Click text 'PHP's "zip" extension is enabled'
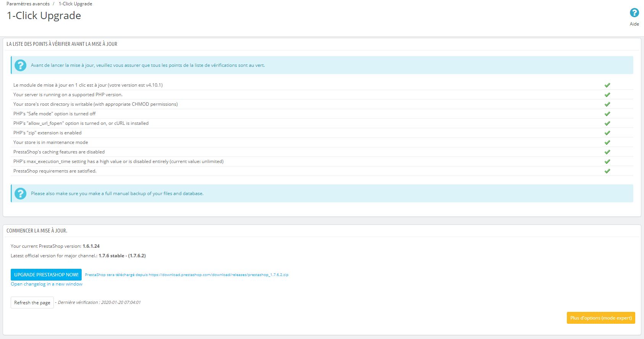This screenshot has height=339, width=644. pyautogui.click(x=47, y=133)
